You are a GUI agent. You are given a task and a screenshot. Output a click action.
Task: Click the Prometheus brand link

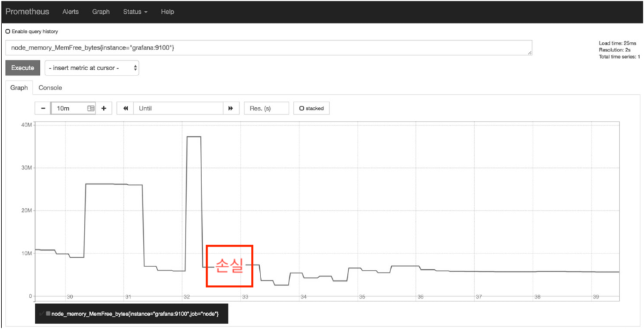(28, 12)
